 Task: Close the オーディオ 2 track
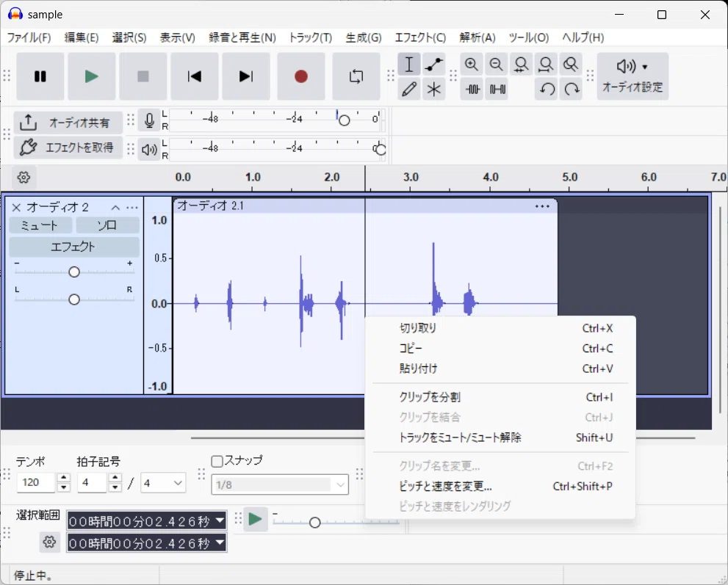pyautogui.click(x=16, y=208)
